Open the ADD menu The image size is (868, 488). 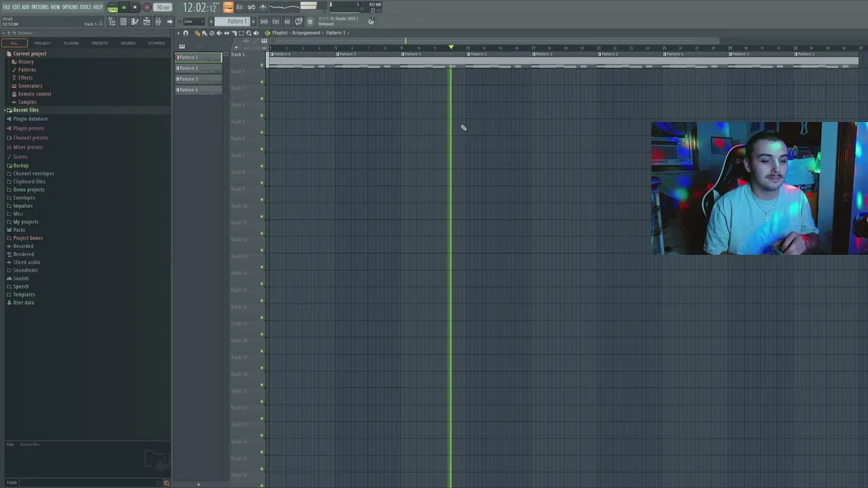click(25, 7)
